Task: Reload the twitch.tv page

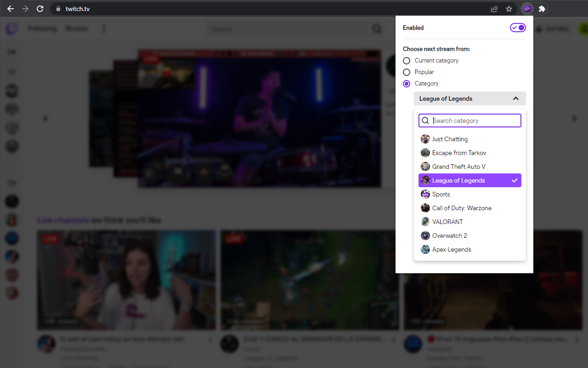Action: 40,9
